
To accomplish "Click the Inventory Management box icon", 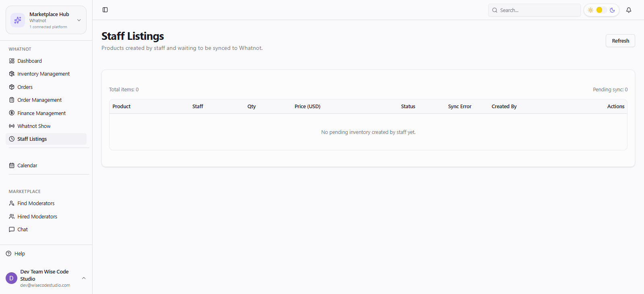I will tap(12, 74).
